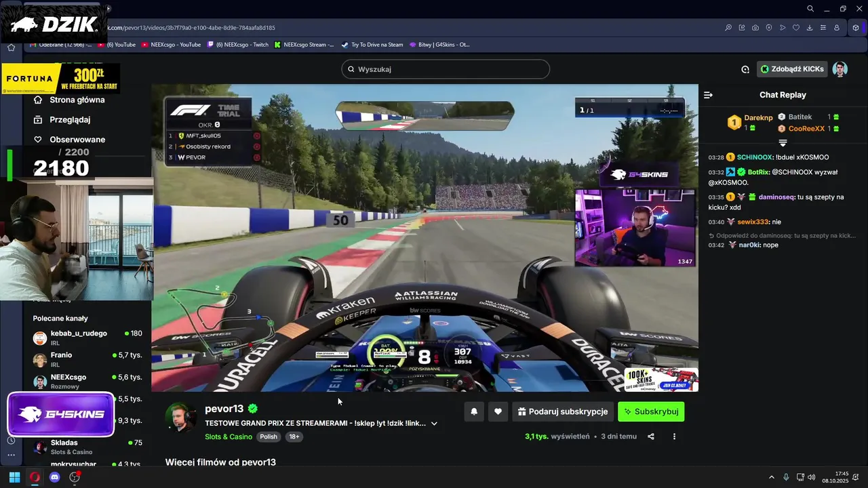
Task: Click the microphone tray icon
Action: coord(786,477)
